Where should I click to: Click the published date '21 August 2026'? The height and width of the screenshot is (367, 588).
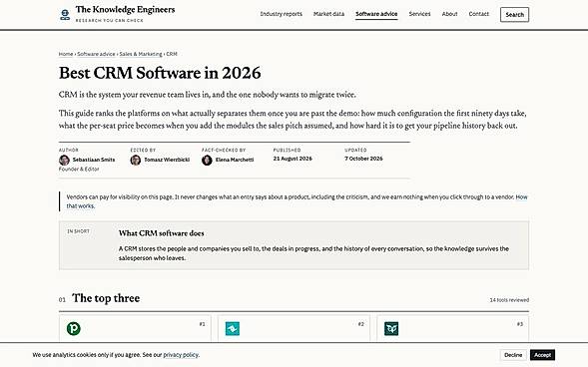293,159
